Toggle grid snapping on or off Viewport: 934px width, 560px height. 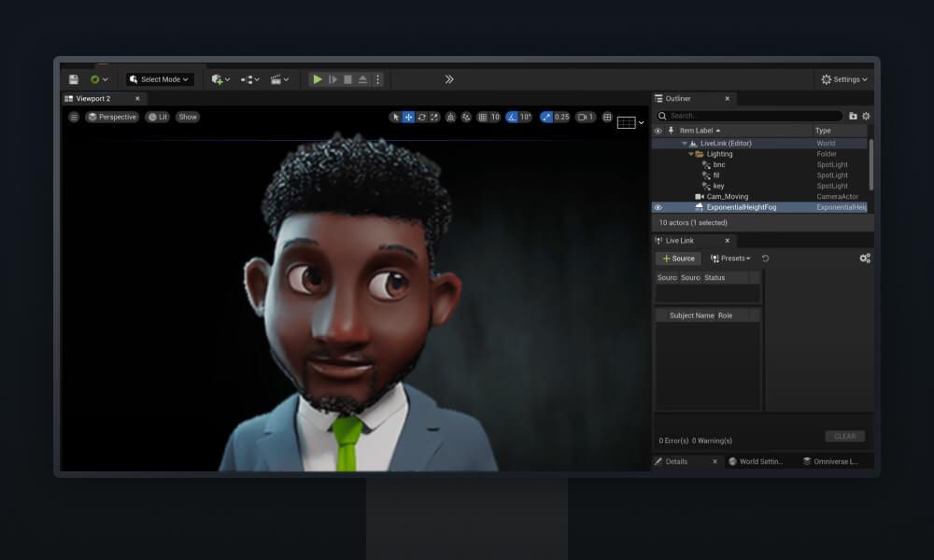(x=483, y=118)
